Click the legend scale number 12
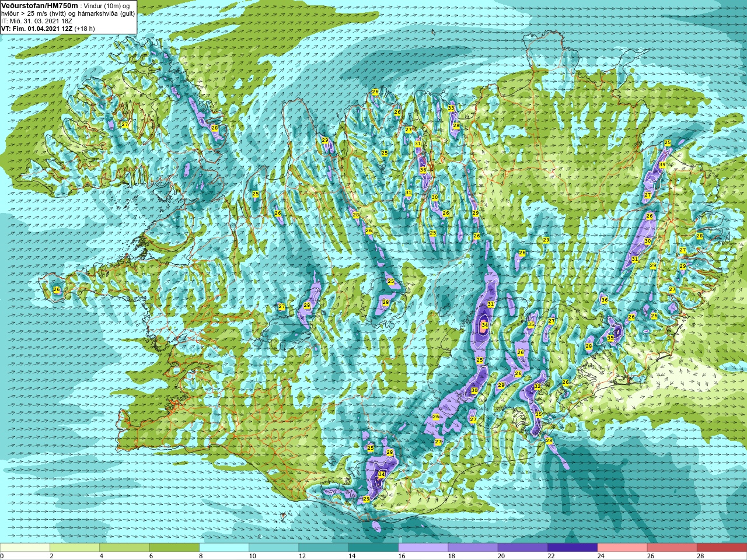Screen dimensions: 747x560 coord(302,556)
